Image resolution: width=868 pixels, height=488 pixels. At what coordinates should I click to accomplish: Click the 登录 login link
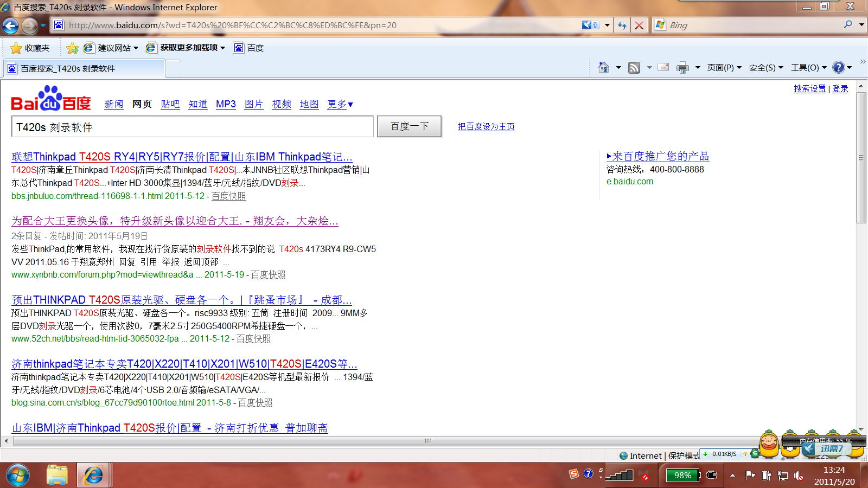[840, 88]
